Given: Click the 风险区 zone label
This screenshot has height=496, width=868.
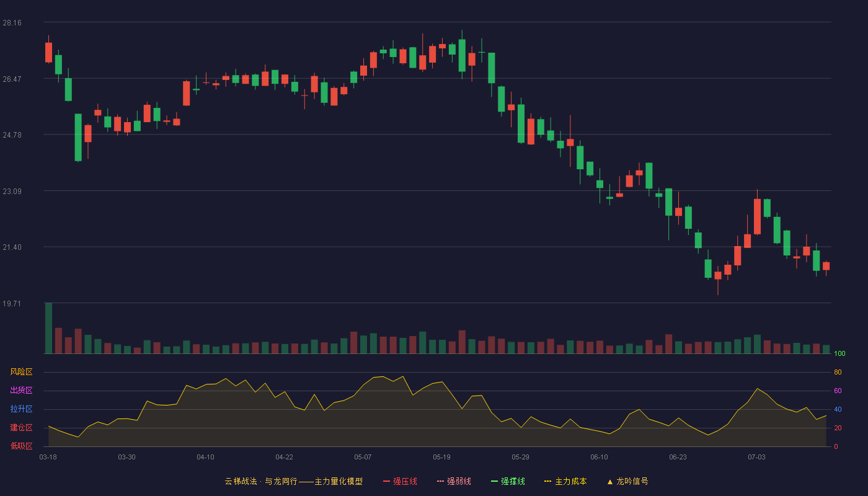Looking at the screenshot, I should pyautogui.click(x=21, y=372).
